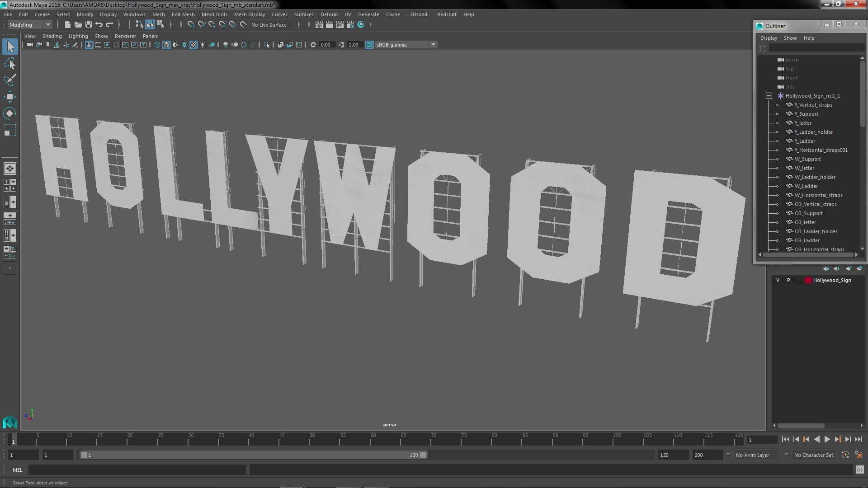Create layer from selected objects icon

click(x=859, y=268)
